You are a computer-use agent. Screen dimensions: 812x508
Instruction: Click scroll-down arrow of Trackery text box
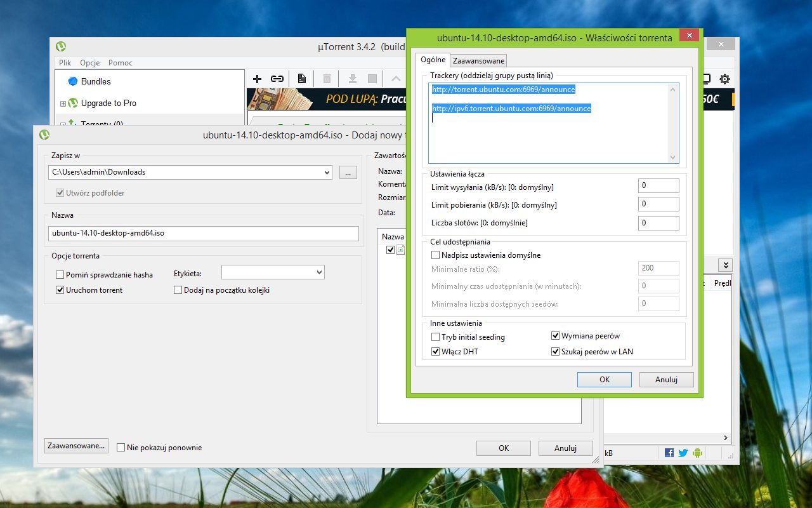(673, 157)
